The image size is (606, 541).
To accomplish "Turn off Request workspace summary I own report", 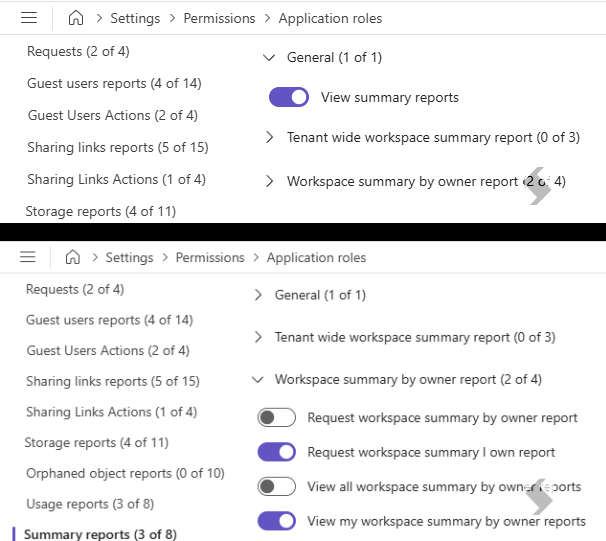I will pos(277,452).
